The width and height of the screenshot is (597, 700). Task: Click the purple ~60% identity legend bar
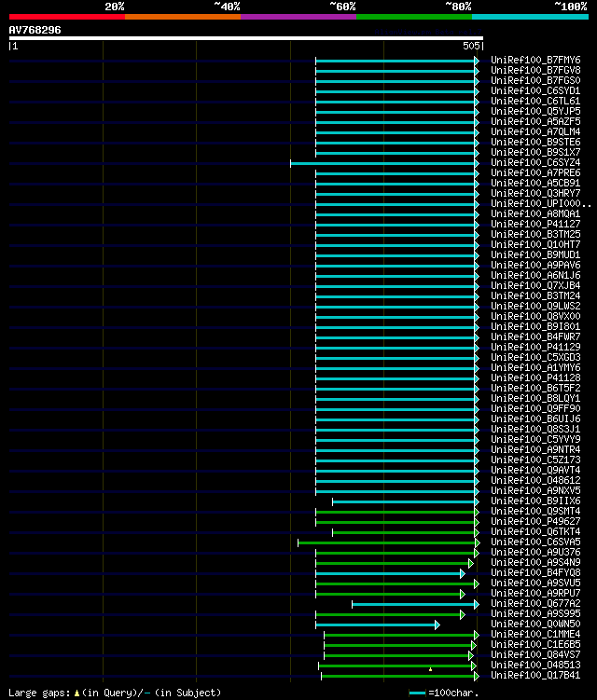pyautogui.click(x=298, y=17)
